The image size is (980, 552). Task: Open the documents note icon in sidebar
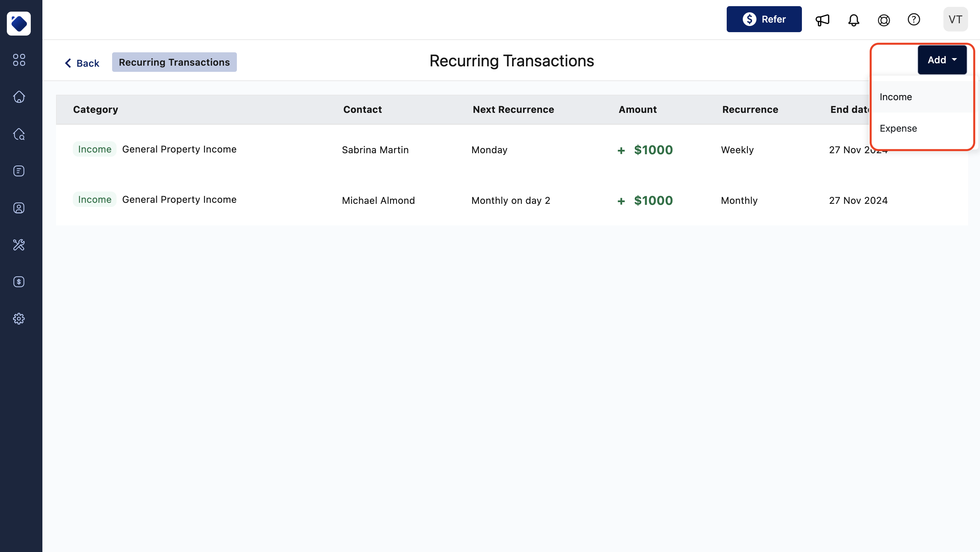[x=19, y=171]
